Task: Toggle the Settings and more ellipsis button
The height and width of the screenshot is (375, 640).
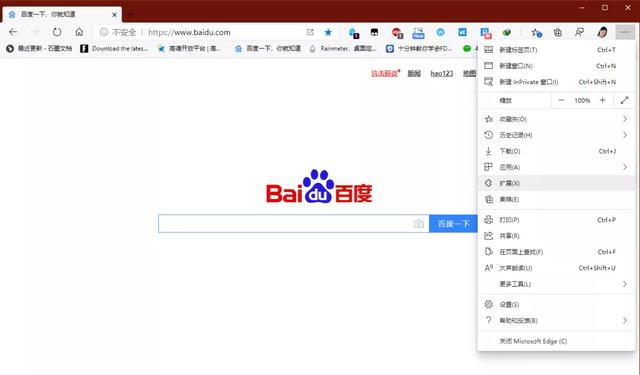Action: pyautogui.click(x=625, y=32)
